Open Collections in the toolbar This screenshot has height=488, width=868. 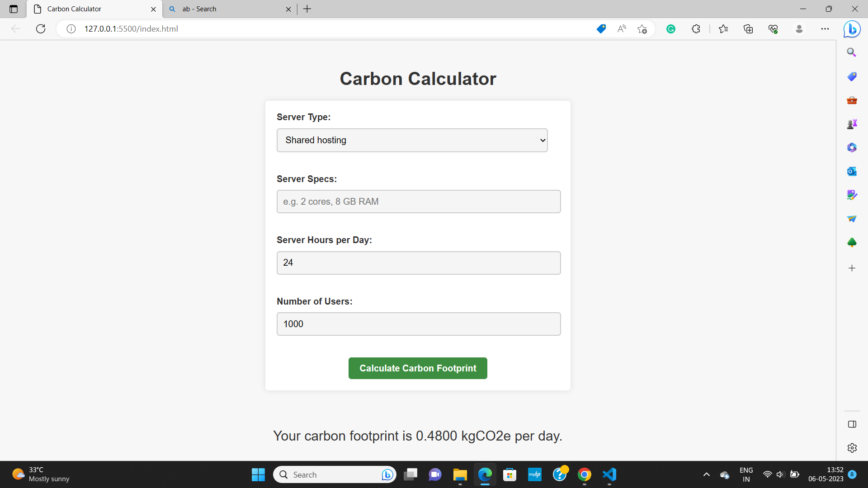tap(748, 28)
